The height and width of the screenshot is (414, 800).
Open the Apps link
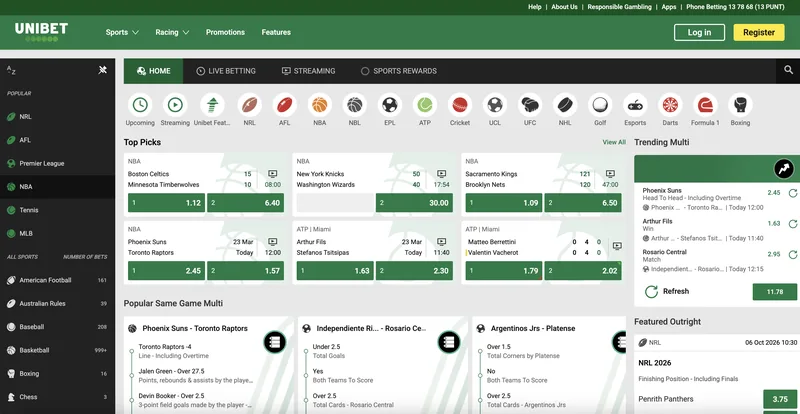click(x=669, y=7)
